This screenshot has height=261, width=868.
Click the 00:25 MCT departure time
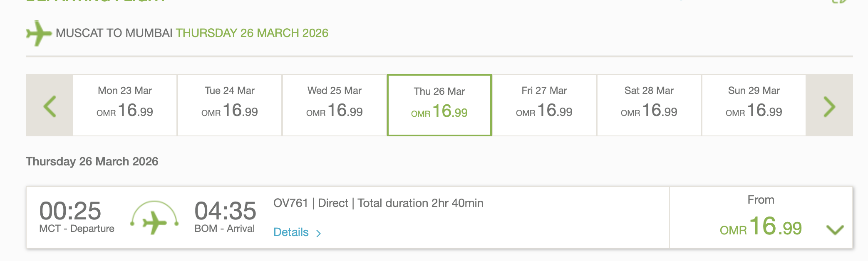click(71, 211)
